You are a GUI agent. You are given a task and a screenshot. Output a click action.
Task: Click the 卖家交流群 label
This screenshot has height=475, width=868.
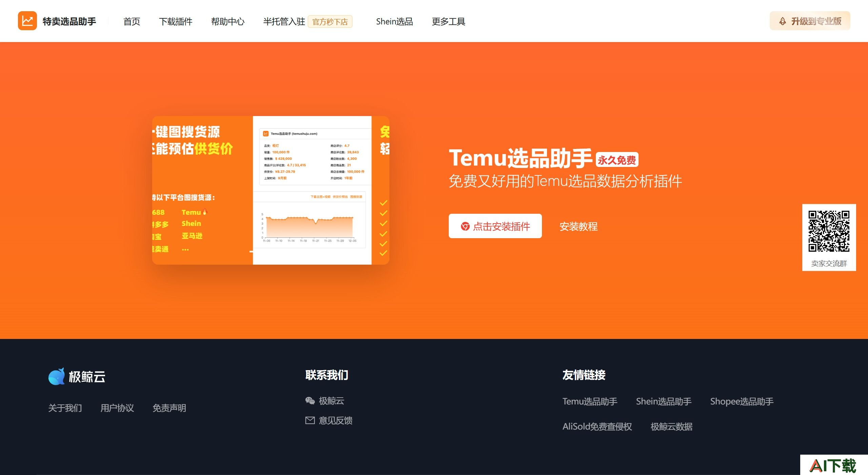pos(829,263)
